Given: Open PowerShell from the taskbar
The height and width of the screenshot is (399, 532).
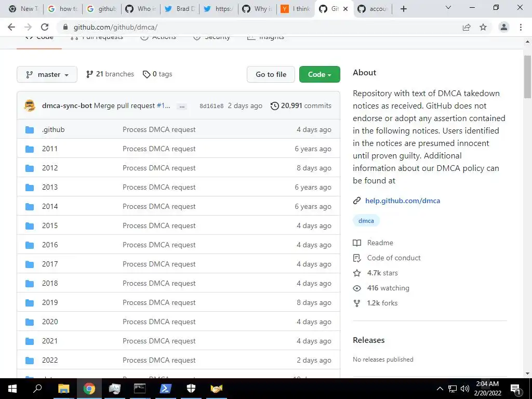Looking at the screenshot, I should (165, 389).
